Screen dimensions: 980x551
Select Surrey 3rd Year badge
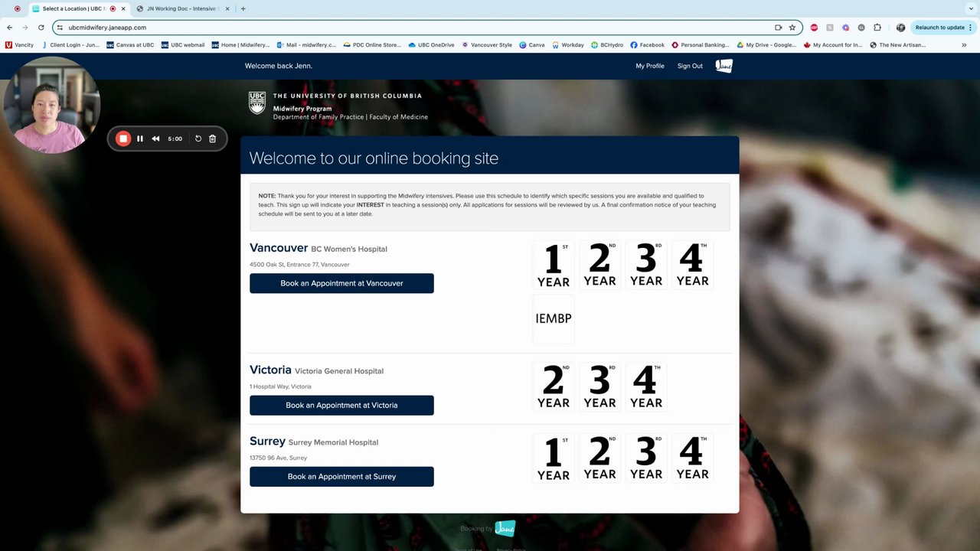click(x=646, y=458)
